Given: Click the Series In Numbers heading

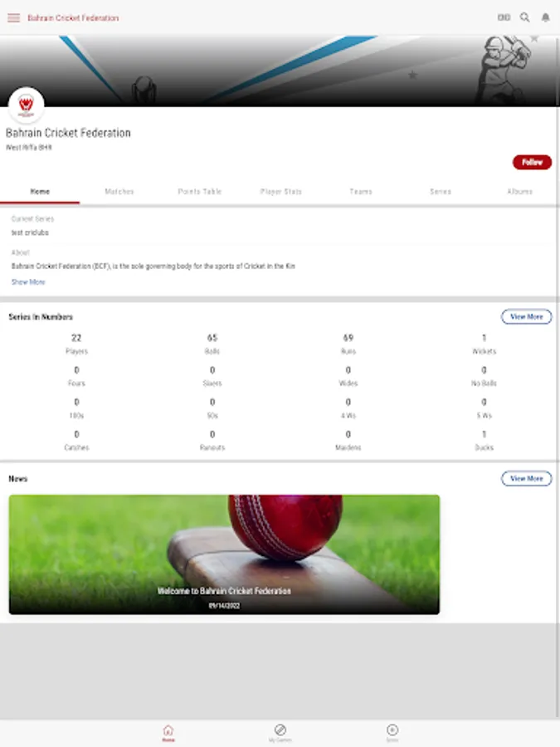Looking at the screenshot, I should pyautogui.click(x=41, y=317).
